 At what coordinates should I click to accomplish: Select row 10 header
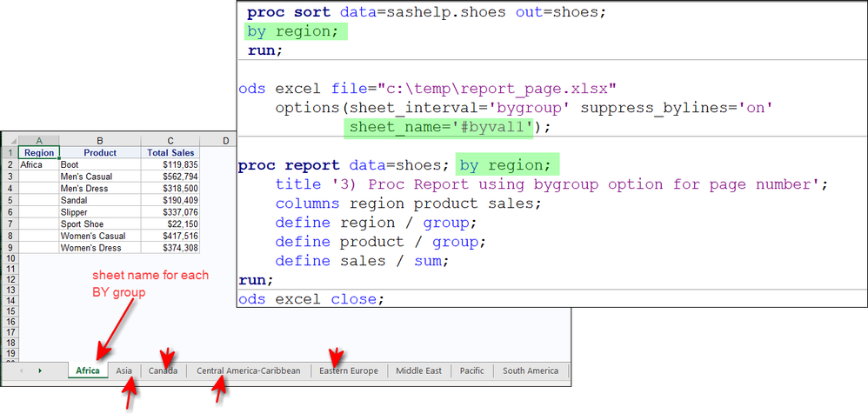pos(10,258)
